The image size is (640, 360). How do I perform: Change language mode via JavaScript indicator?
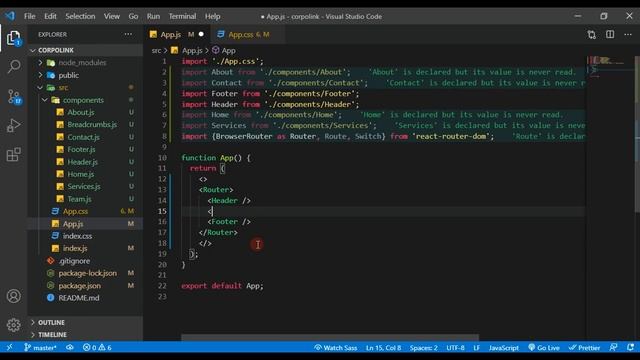(x=504, y=348)
